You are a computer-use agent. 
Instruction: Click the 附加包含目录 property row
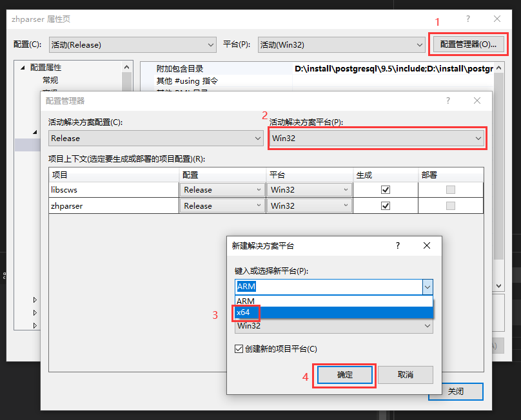(317, 69)
